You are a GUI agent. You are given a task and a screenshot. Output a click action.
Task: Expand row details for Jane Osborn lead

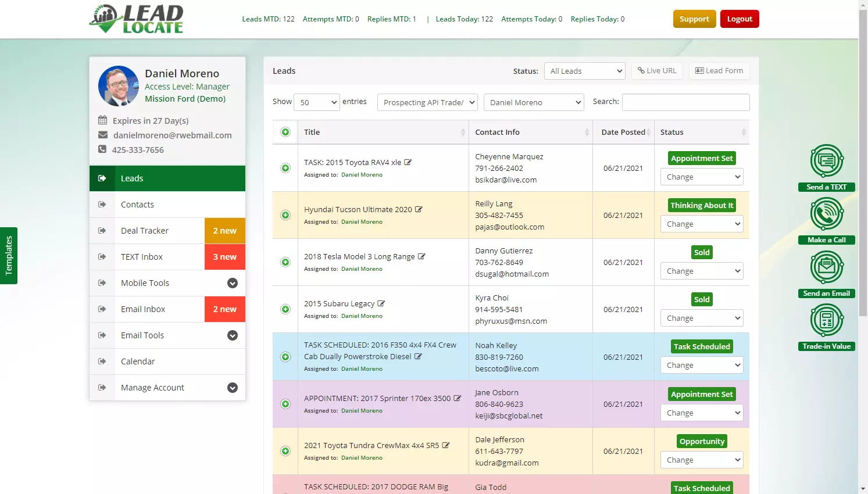point(285,404)
